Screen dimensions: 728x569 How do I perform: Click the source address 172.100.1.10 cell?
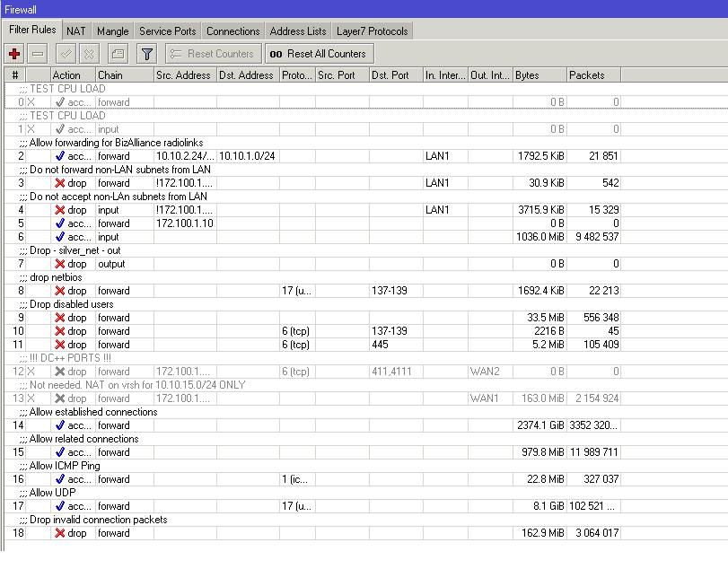pos(185,223)
